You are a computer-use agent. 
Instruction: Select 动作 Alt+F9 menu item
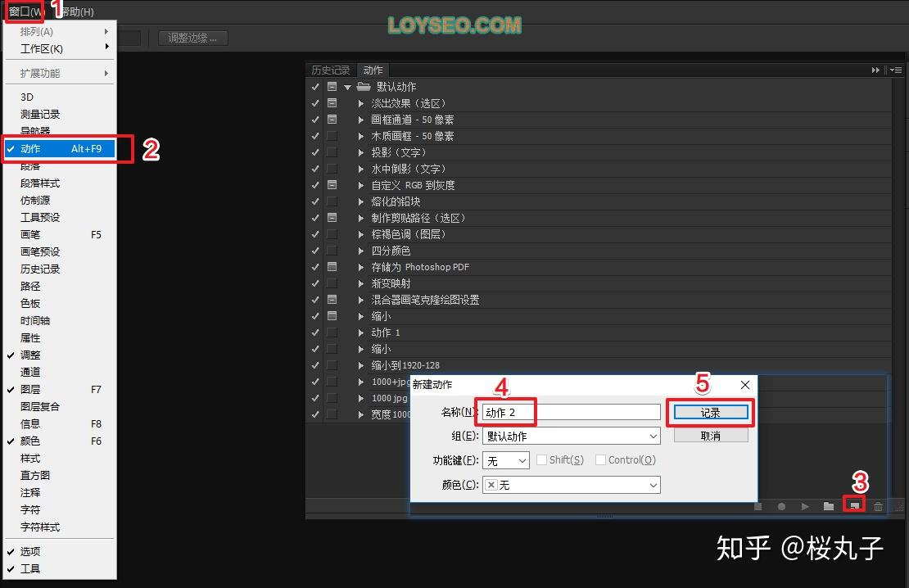(x=59, y=148)
